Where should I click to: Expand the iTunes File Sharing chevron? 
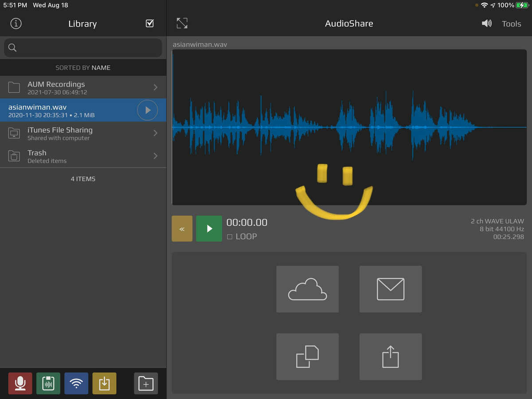(x=156, y=133)
